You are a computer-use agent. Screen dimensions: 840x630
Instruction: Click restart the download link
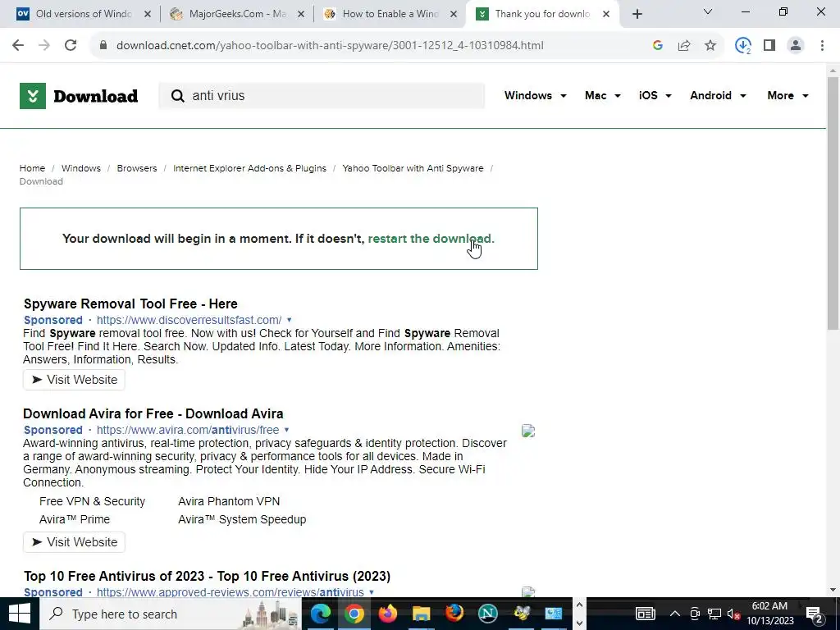click(x=431, y=239)
